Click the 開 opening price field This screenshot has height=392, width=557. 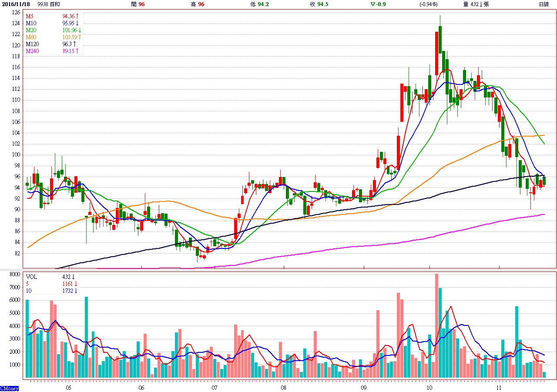click(138, 4)
